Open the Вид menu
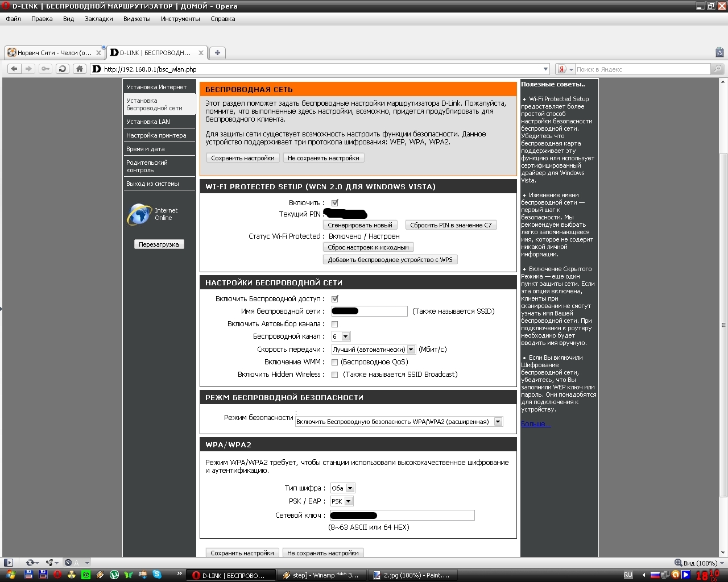This screenshot has height=582, width=728. (69, 19)
